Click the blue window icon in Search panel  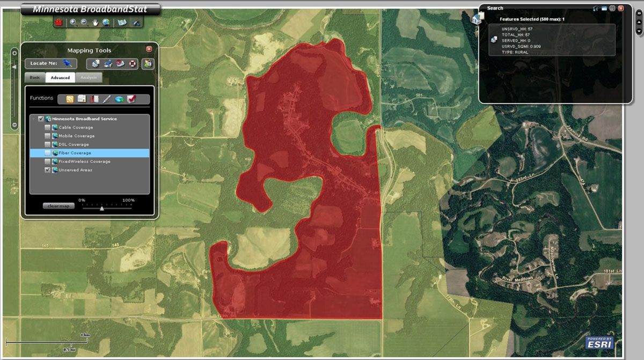click(x=604, y=9)
